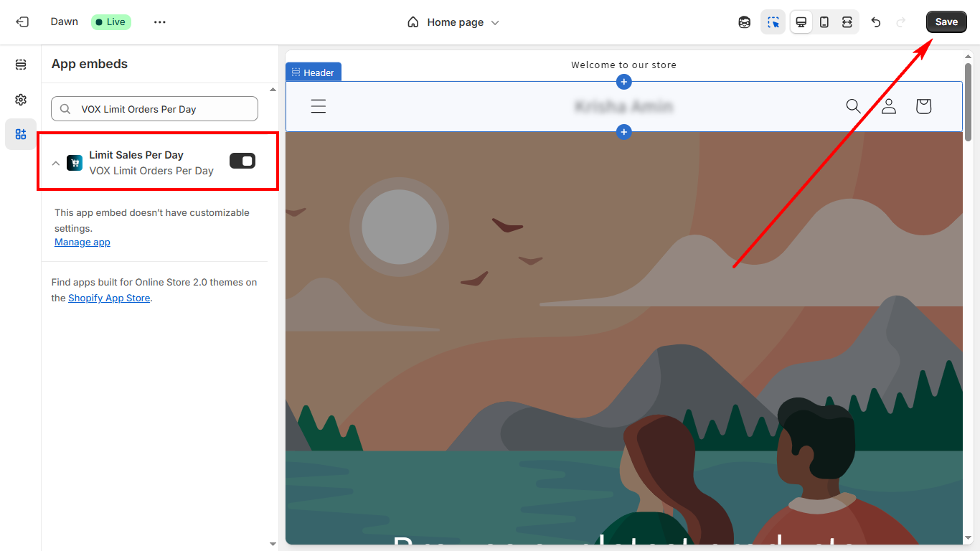
Task: Open Theme settings gear in sidebar
Action: pos(21,100)
